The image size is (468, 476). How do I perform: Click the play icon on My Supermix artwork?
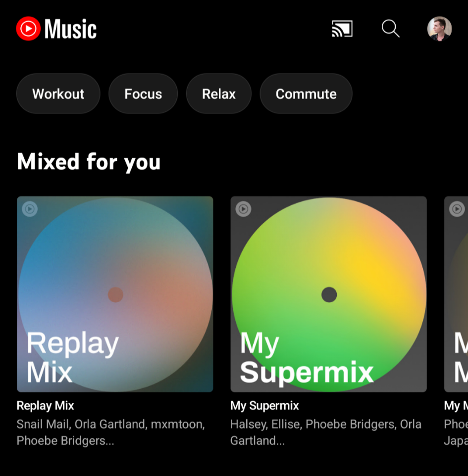point(243,209)
